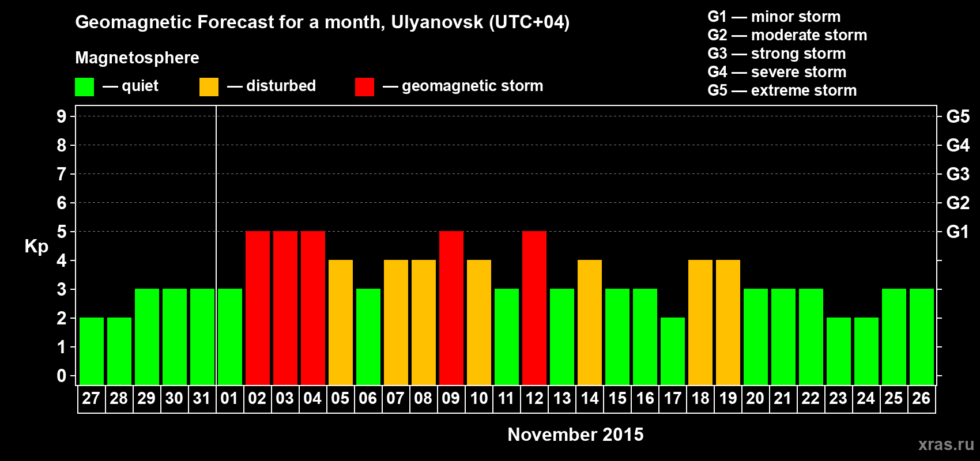Screen dimensions: 980x461
Task: Select the red bar for day 09
Action: (x=451, y=308)
